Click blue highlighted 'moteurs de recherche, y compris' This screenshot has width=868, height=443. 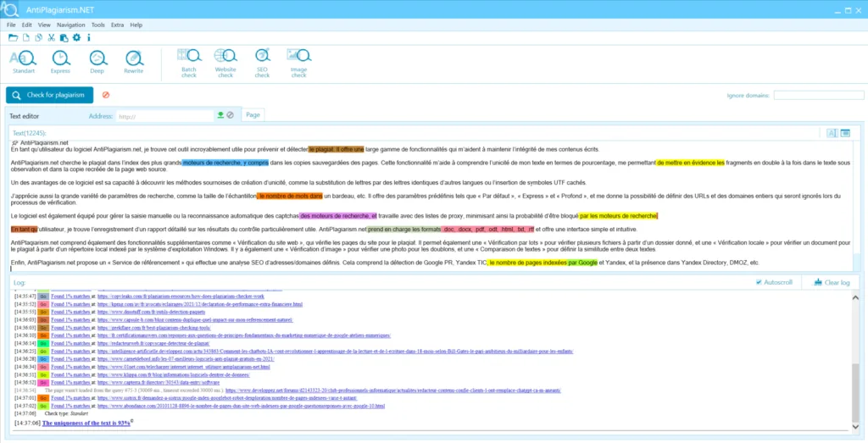(225, 163)
